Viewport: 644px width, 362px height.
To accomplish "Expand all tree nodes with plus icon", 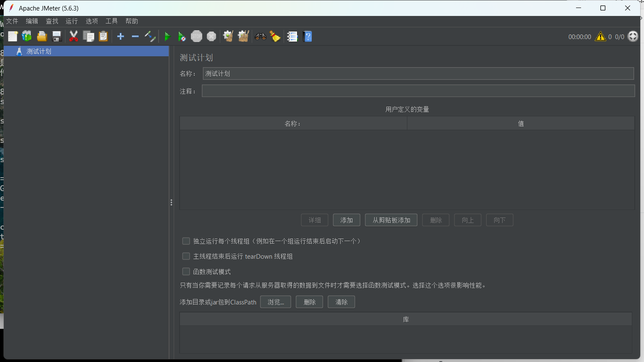I will pos(120,37).
